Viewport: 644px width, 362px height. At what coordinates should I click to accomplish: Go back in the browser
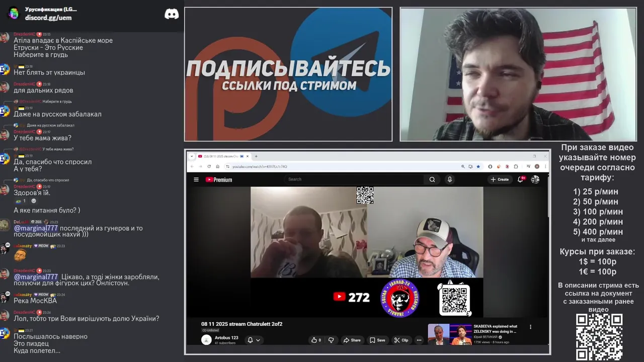point(192,166)
